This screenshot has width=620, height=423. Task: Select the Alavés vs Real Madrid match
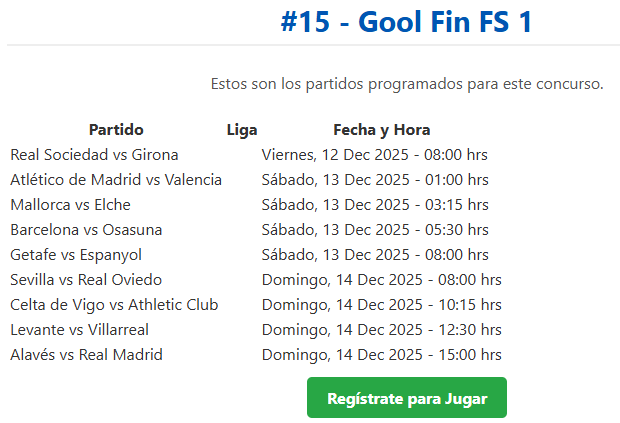click(86, 355)
